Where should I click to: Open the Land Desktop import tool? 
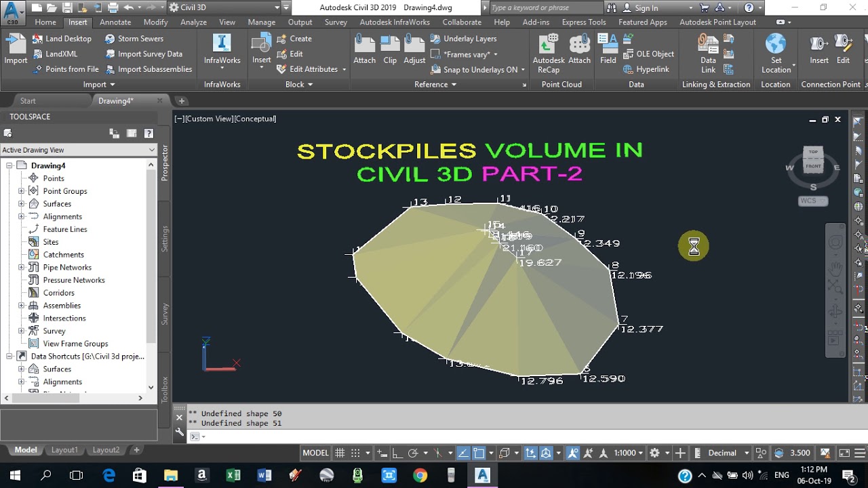(61, 39)
